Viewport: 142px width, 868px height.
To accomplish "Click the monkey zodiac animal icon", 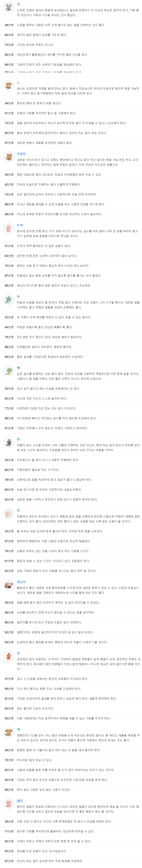I will coord(8,585).
